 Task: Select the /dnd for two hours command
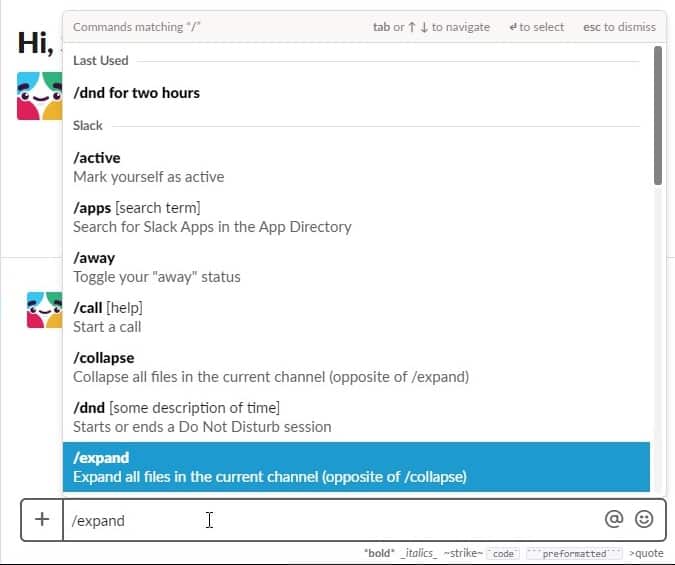[136, 93]
